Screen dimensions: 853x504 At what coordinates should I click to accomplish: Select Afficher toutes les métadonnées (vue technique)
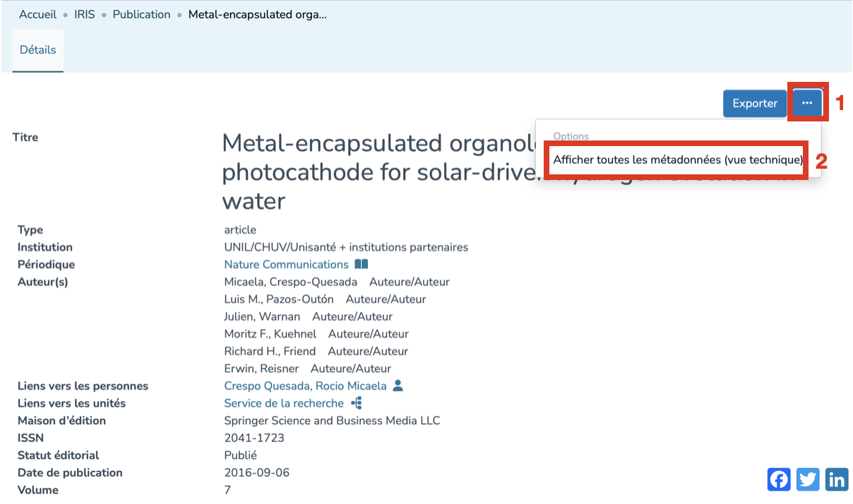pyautogui.click(x=678, y=160)
